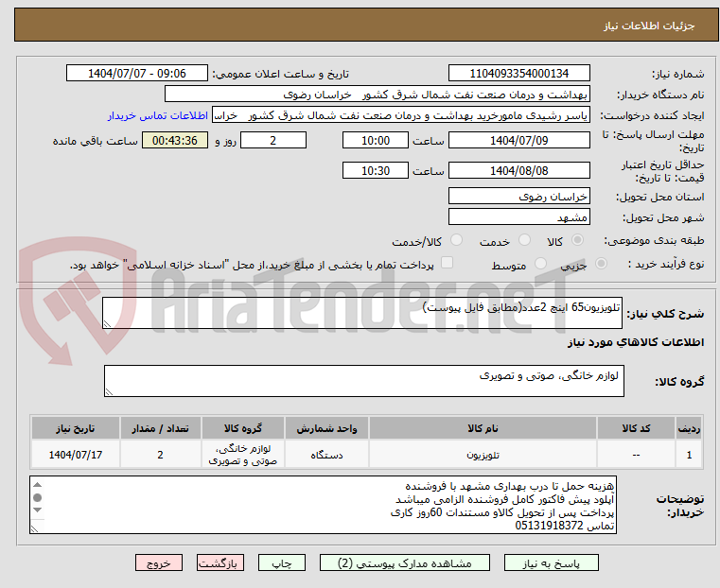This screenshot has height=588, width=720.
Task: Click the لوازم خانگی، صوتی و تصویری table cell
Action: [x=243, y=455]
